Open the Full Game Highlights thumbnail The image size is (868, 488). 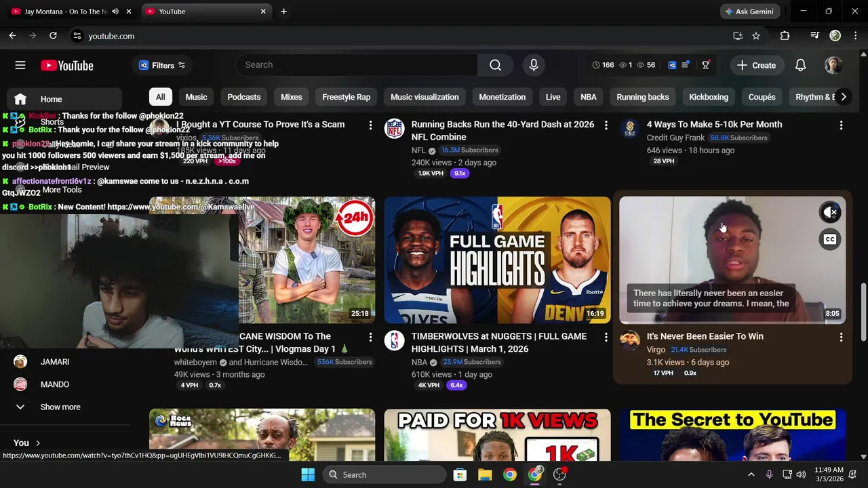click(497, 260)
